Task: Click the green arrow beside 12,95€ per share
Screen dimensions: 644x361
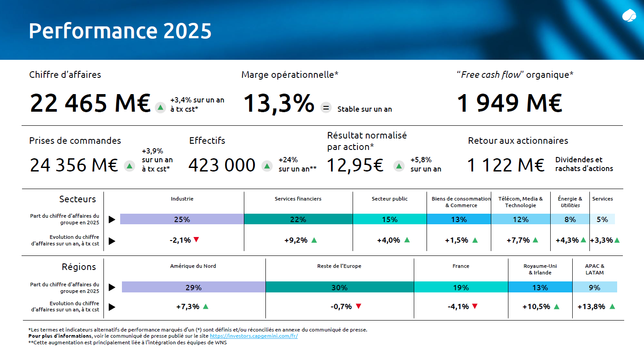Action: pos(399,166)
